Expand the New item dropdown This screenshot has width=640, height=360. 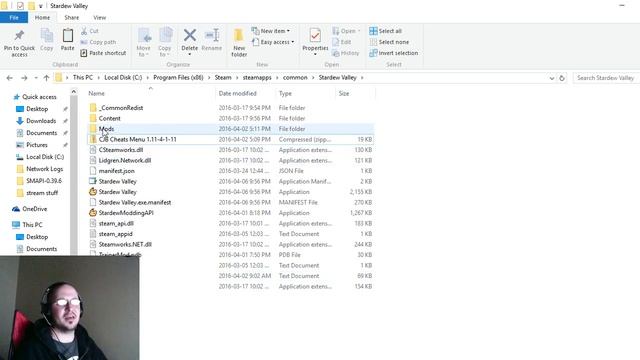coord(288,31)
